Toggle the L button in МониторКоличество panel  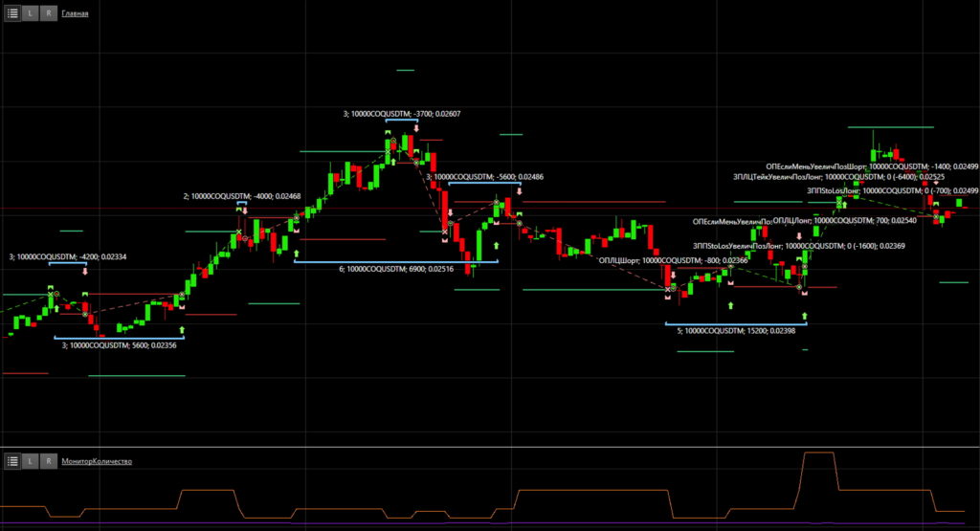(31, 461)
